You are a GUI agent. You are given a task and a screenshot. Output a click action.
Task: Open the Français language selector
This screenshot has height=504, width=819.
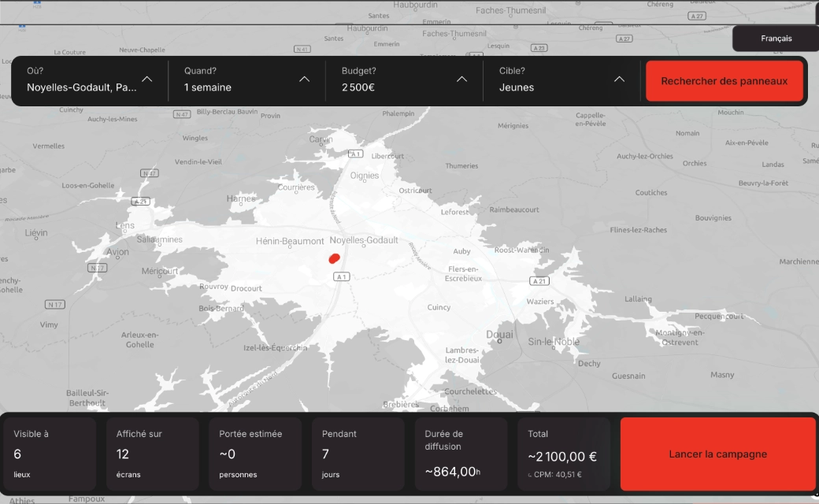776,39
